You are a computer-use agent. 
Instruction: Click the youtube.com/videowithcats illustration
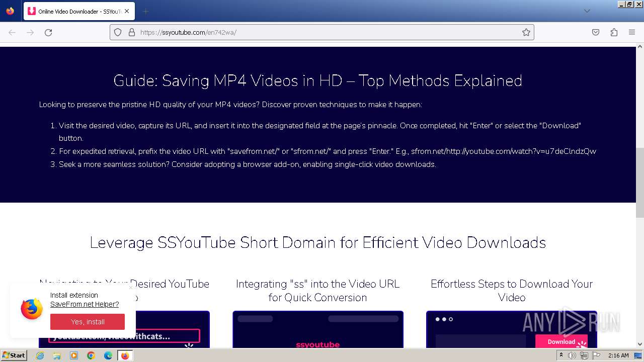124,336
